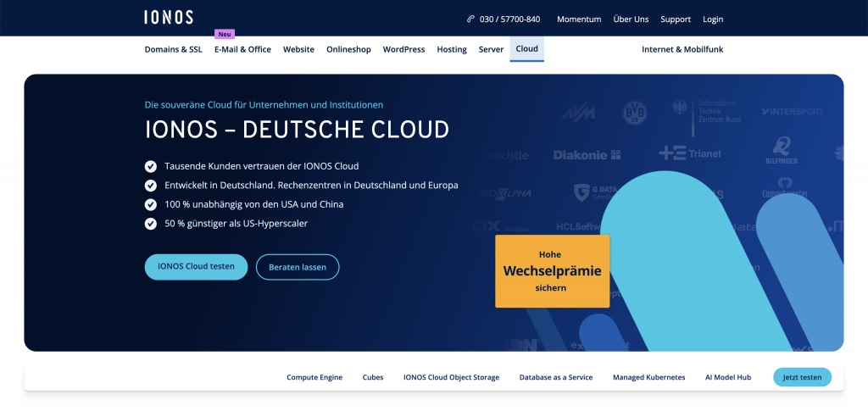Image resolution: width=868 pixels, height=411 pixels.
Task: Click the G DATA logo
Action: (595, 192)
